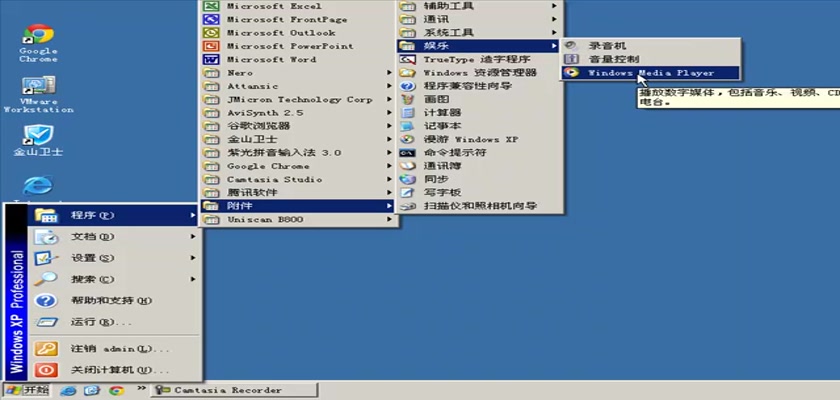840x400 pixels.
Task: Open 腾讯软件 program folder
Action: [299, 192]
